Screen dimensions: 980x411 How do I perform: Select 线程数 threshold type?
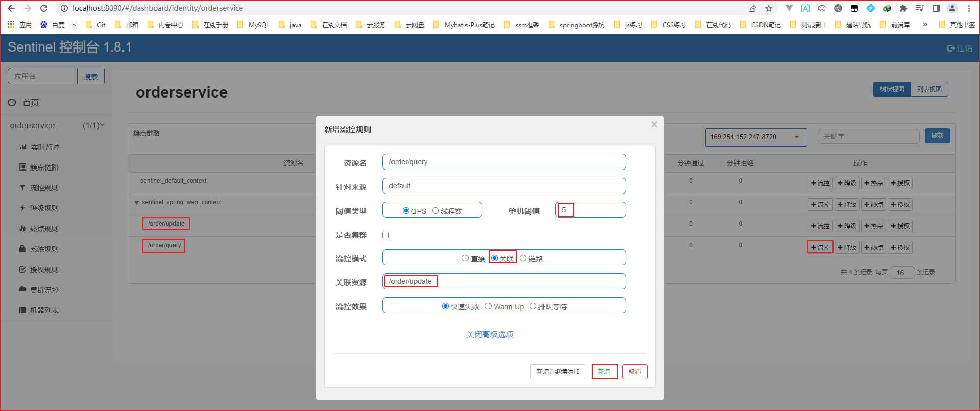435,211
